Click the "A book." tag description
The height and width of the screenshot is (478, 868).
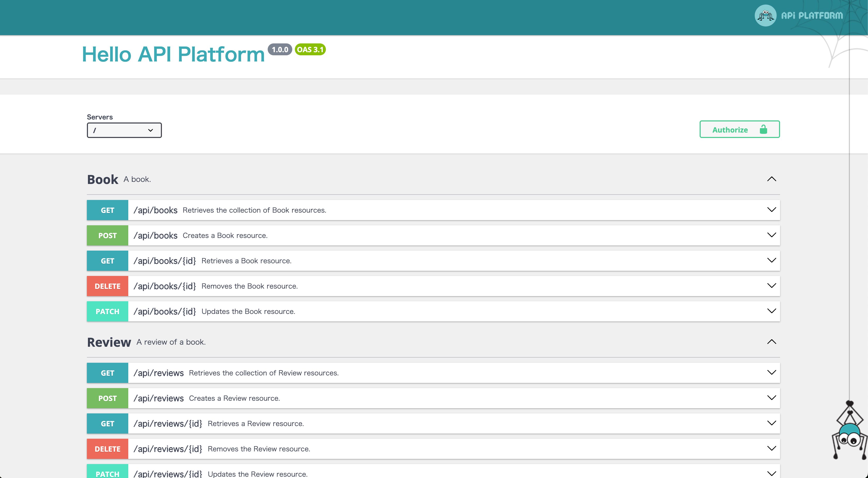click(137, 179)
